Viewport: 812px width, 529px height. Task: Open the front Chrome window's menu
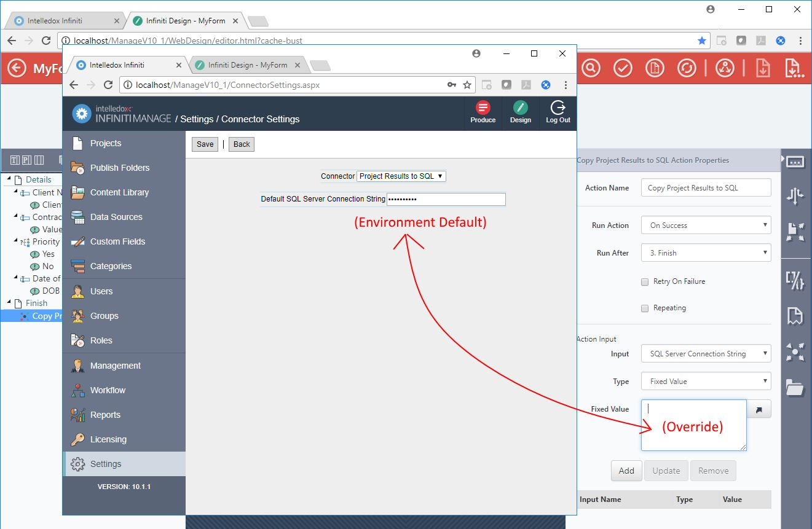coord(566,85)
